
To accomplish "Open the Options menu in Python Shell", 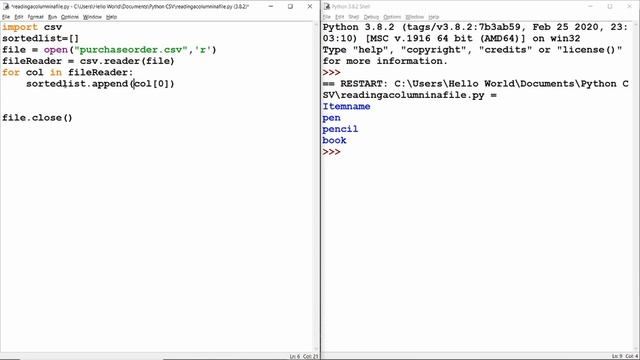I will click(x=392, y=17).
